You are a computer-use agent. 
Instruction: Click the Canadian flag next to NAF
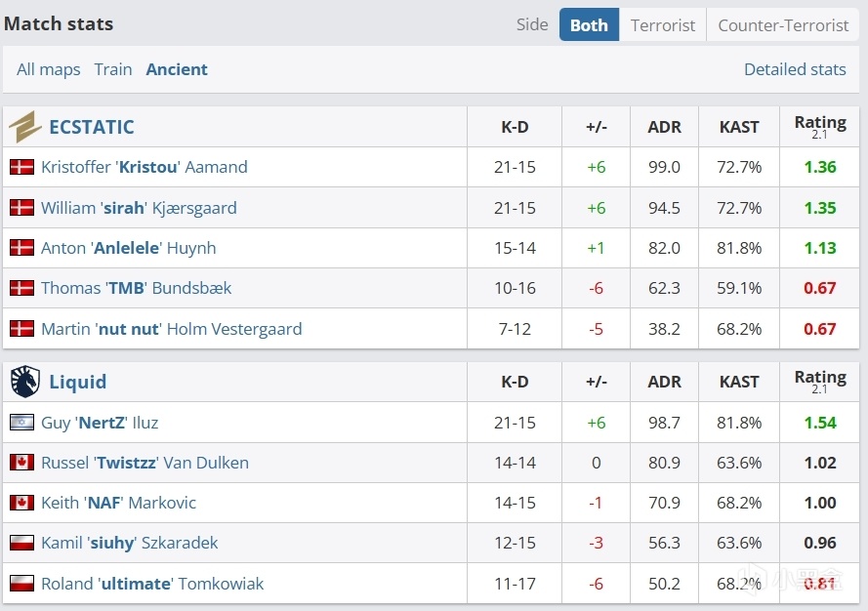click(x=21, y=503)
